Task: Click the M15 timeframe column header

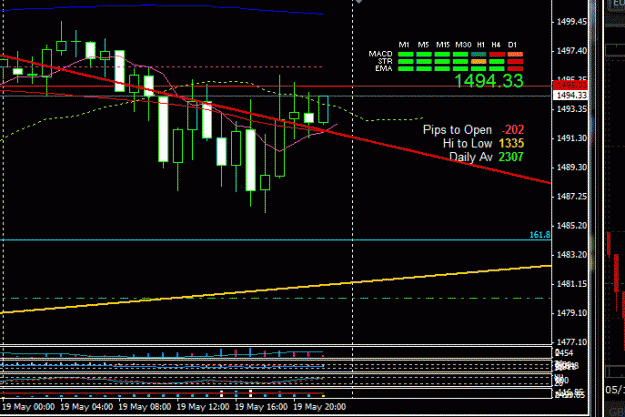Action: pyautogui.click(x=443, y=45)
